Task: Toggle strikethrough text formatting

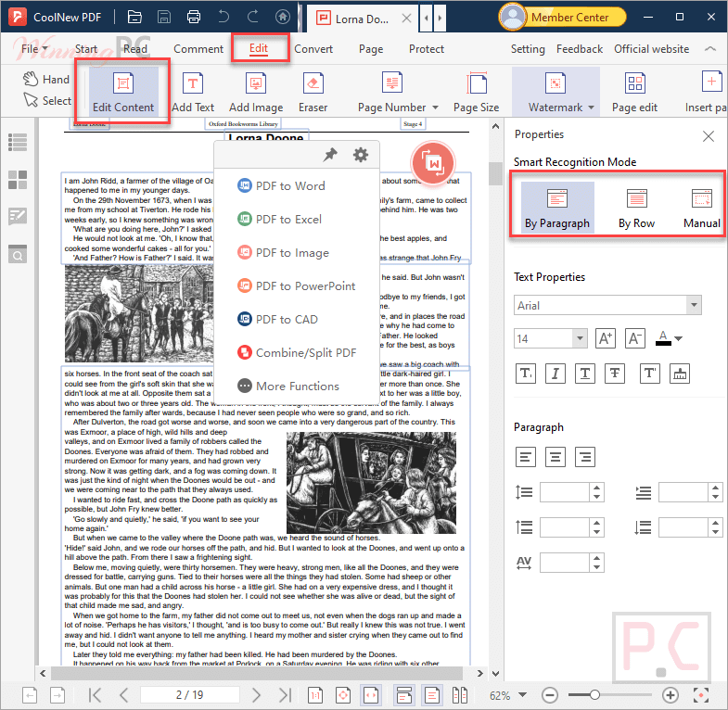Action: (x=615, y=374)
